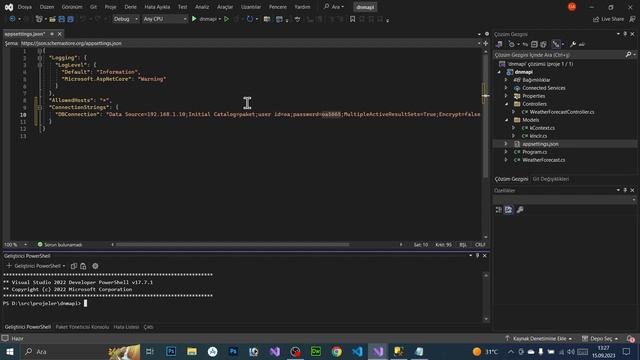This screenshot has width=640, height=360.
Task: Click Collapse All in Solution Explorer
Action: coord(534,44)
